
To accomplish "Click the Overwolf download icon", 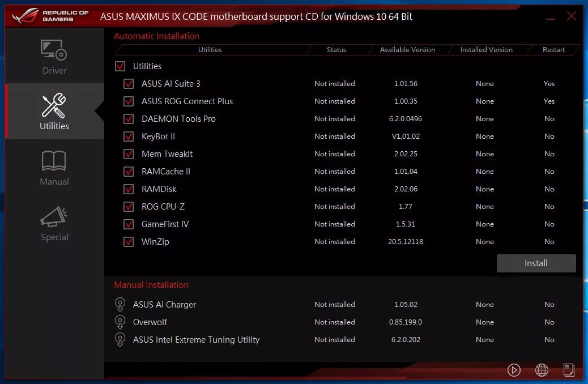I will (x=120, y=322).
